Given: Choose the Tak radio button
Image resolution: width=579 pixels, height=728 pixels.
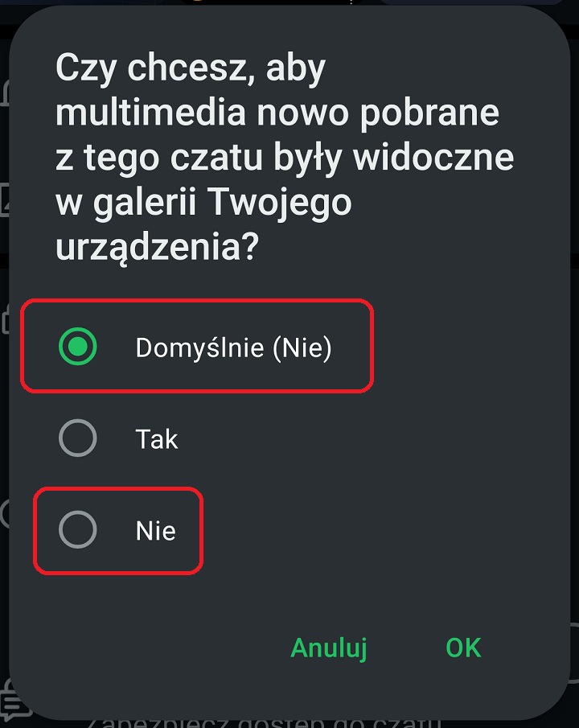Looking at the screenshot, I should tap(78, 438).
